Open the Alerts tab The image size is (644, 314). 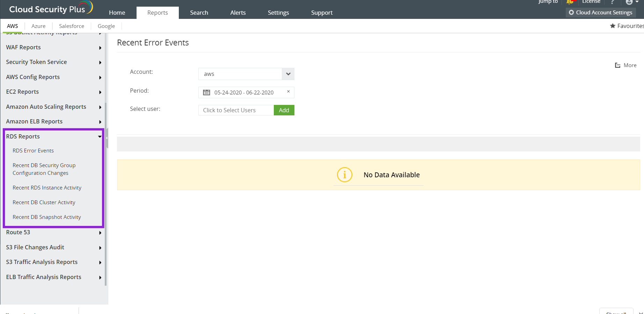238,13
